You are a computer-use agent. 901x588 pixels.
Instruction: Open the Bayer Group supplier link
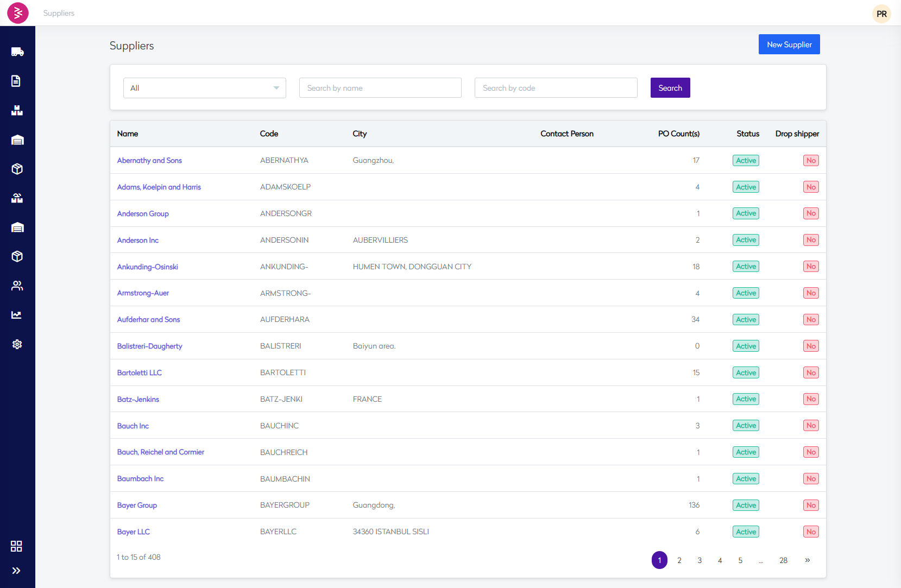[x=137, y=505]
